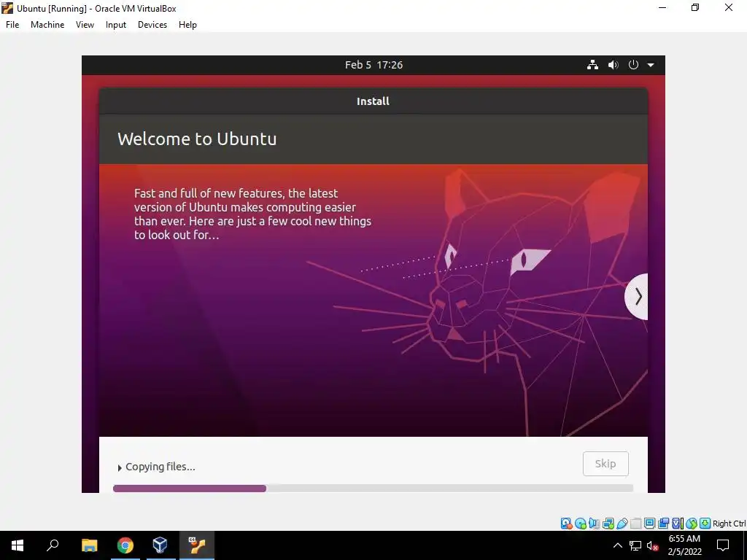Click the Ubuntu network status icon in top bar
The image size is (747, 560).
[x=592, y=65]
